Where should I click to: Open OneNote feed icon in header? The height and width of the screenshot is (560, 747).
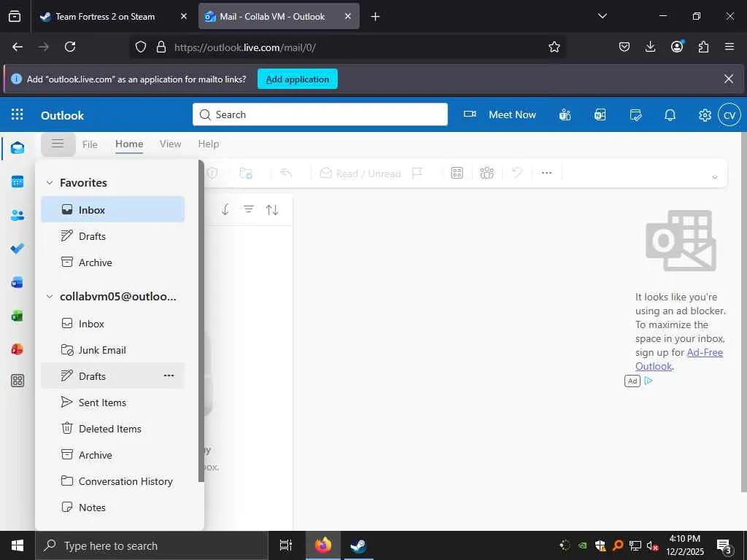600,114
